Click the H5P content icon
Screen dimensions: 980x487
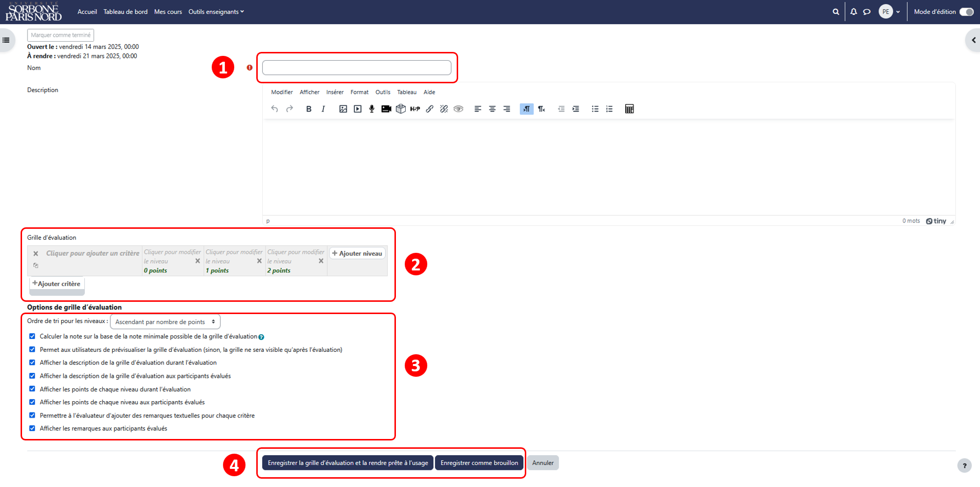click(415, 109)
